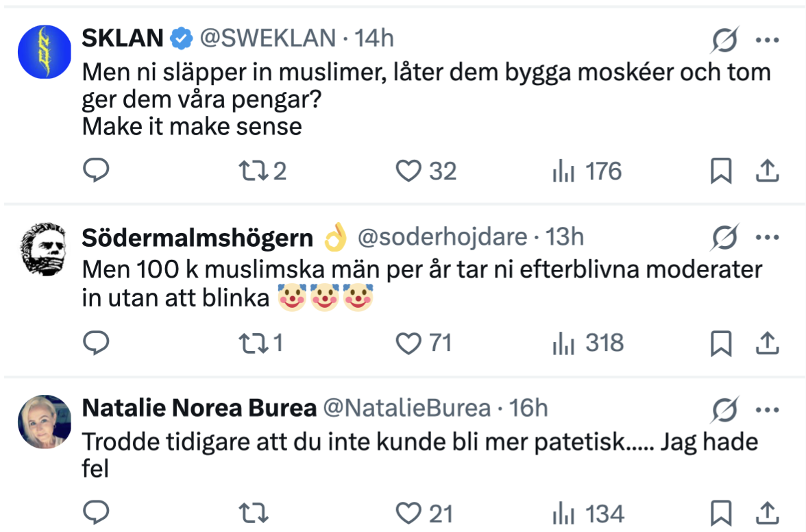Click the 16h timestamp on Natalie's tweet
The width and height of the screenshot is (806, 532).
tap(529, 409)
